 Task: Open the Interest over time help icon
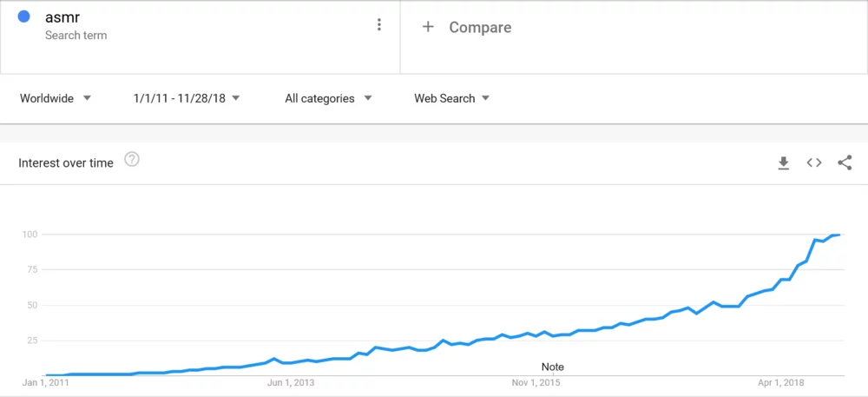[132, 160]
